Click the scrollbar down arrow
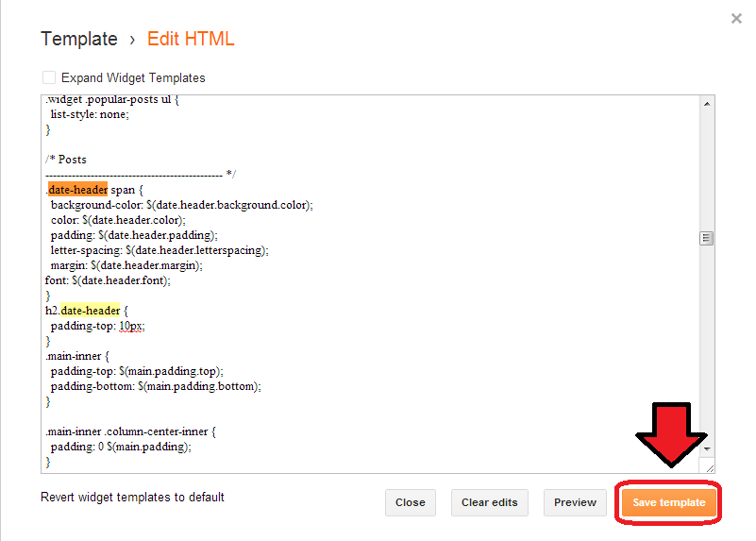756x541 pixels. [x=707, y=448]
